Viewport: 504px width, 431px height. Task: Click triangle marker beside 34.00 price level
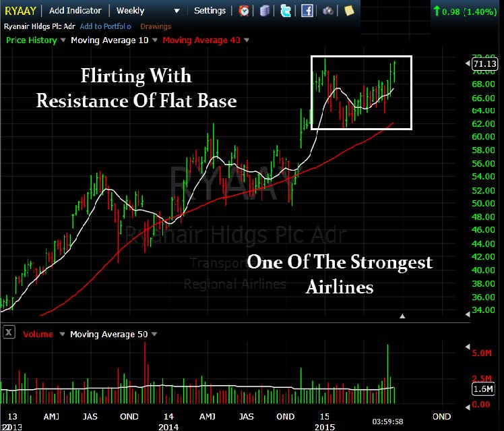(x=468, y=314)
